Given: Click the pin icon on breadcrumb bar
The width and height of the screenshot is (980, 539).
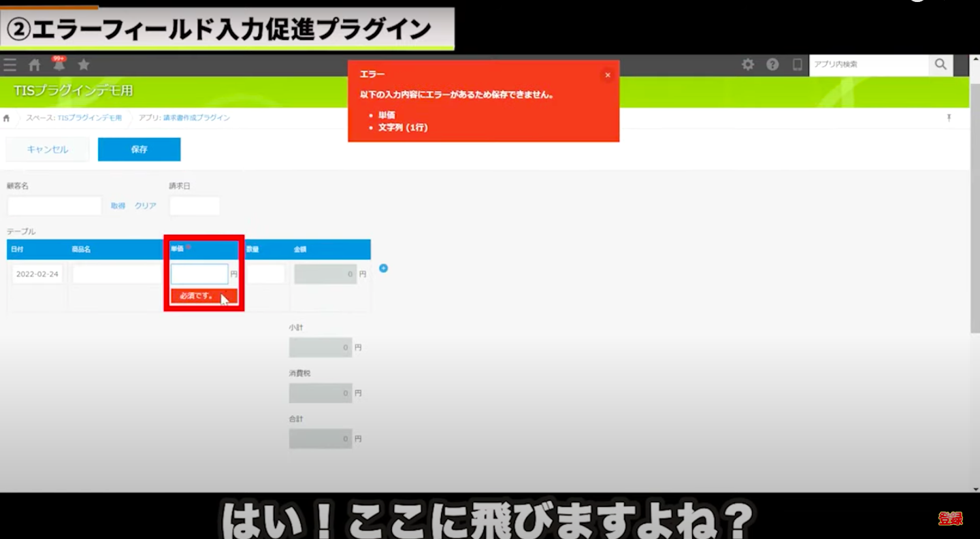Looking at the screenshot, I should 949,118.
